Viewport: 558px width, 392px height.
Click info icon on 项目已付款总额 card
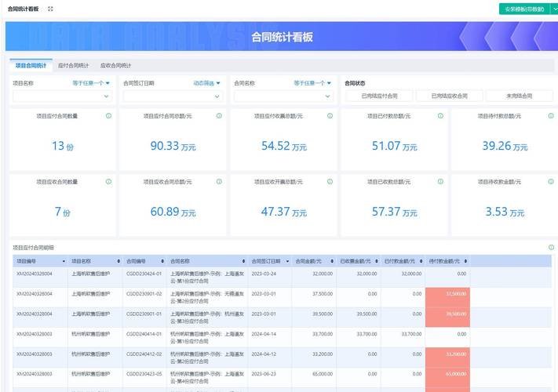440,116
